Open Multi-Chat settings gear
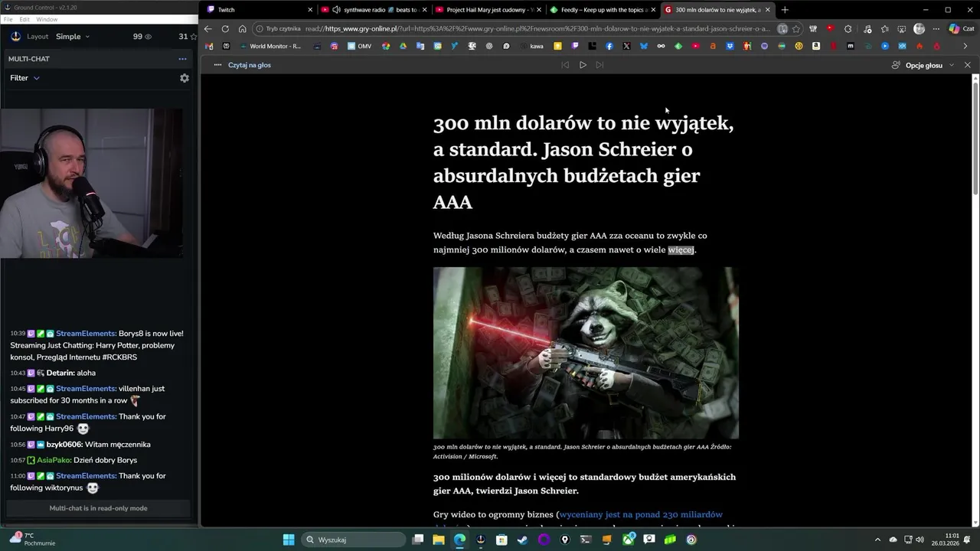Screen dimensions: 980x551 coord(185,78)
